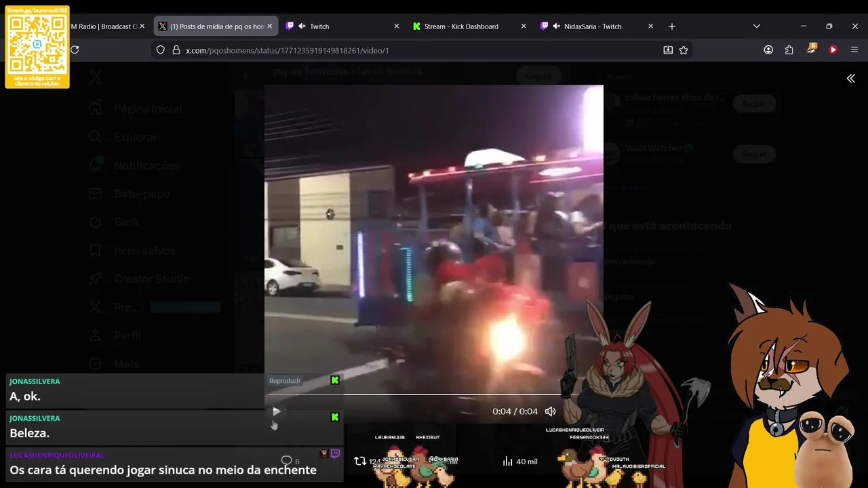Click the extension icon with orange badge
The image size is (868, 488).
[811, 49]
